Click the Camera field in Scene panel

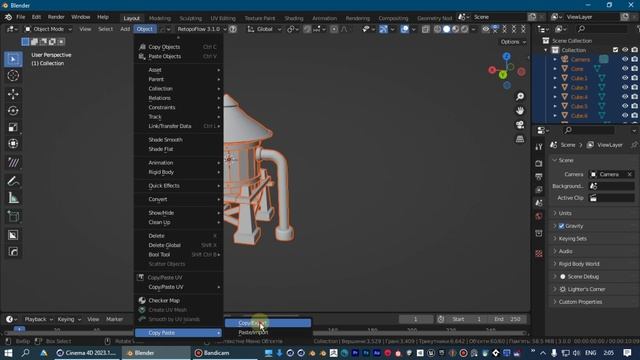pyautogui.click(x=611, y=174)
